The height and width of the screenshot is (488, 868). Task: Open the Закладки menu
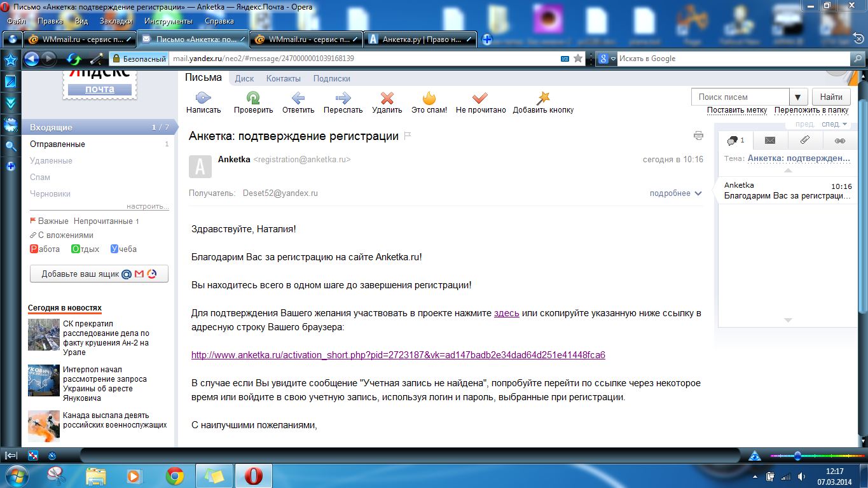[x=116, y=21]
